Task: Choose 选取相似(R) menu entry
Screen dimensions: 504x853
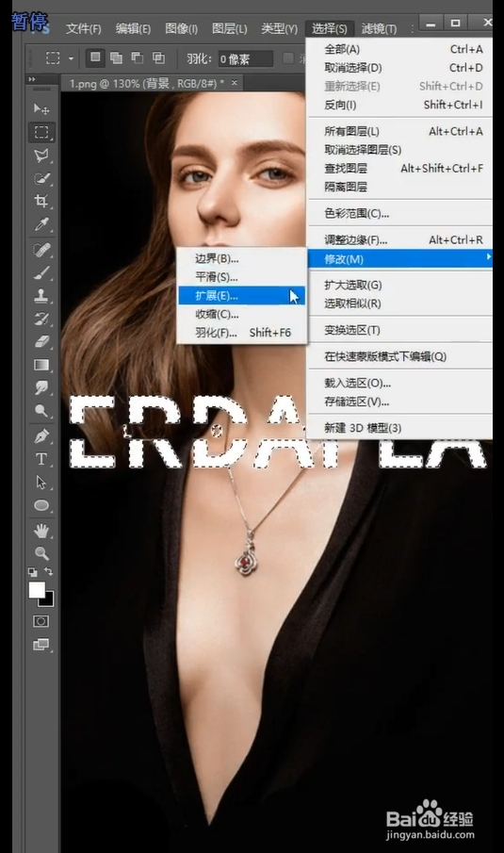Action: [400, 303]
